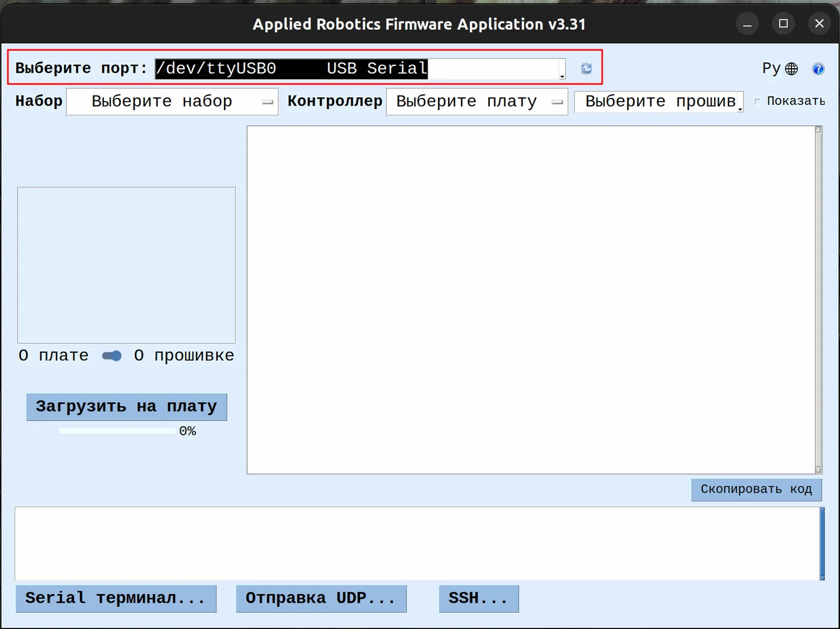Click the 'Ру' language label
Image resolution: width=840 pixels, height=629 pixels.
click(771, 69)
